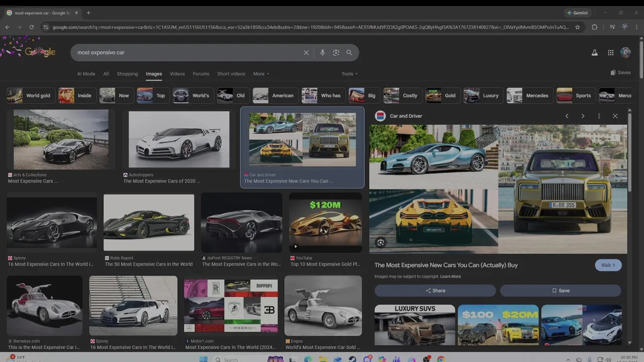
Task: Clear the search box with the X icon
Action: (x=306, y=52)
